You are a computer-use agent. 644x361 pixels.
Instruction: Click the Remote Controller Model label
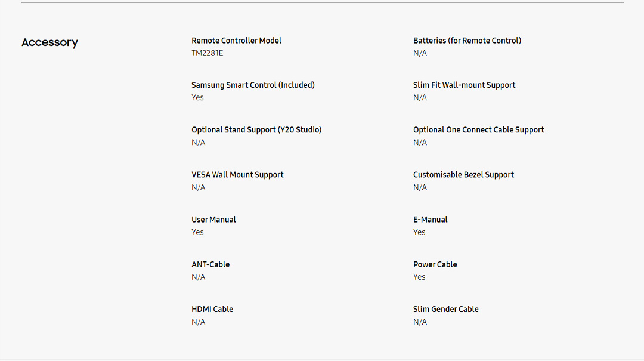(236, 41)
